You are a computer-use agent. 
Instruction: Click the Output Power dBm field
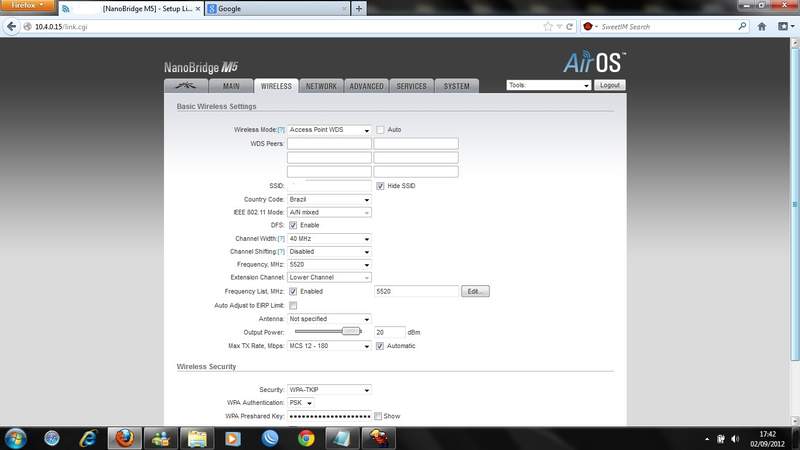click(390, 332)
